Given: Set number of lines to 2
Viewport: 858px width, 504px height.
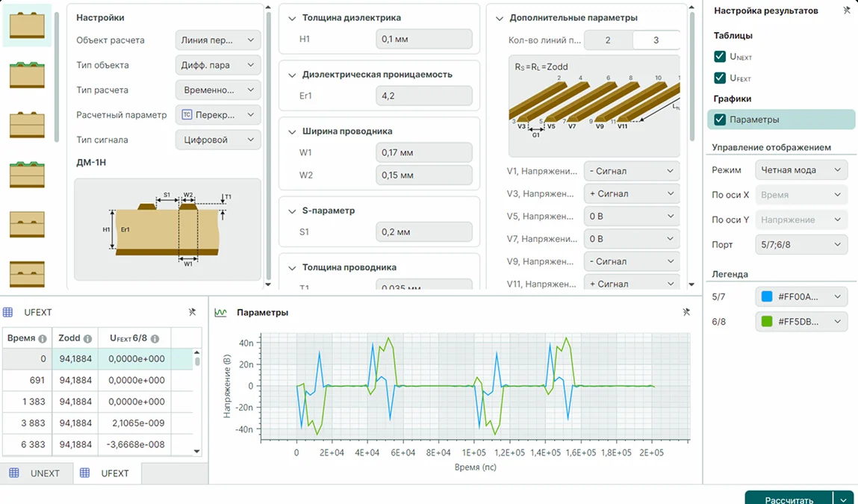Looking at the screenshot, I should 608,40.
